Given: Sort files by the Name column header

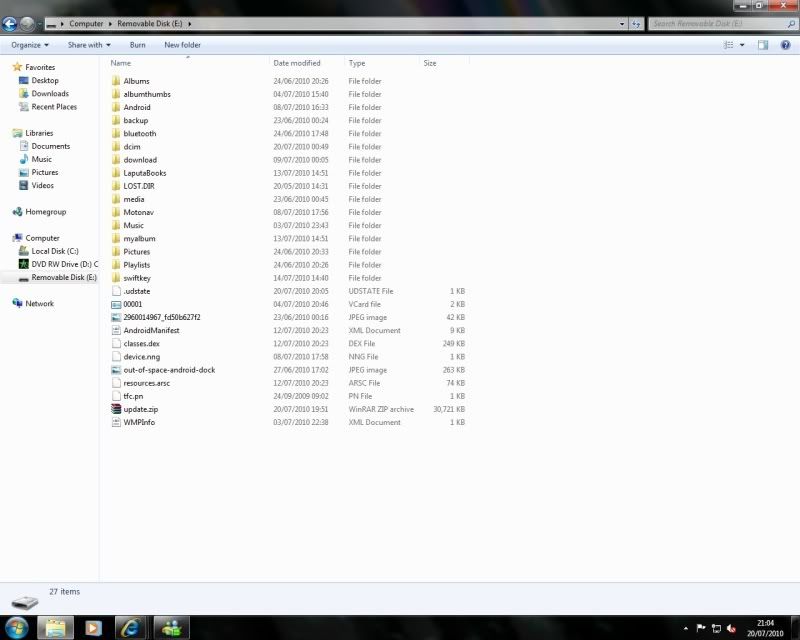Looking at the screenshot, I should (x=120, y=63).
